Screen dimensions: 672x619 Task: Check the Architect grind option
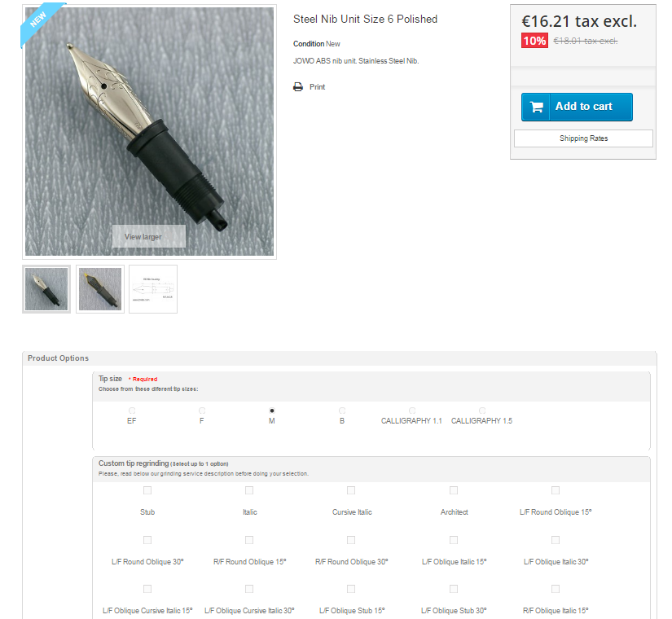(454, 490)
